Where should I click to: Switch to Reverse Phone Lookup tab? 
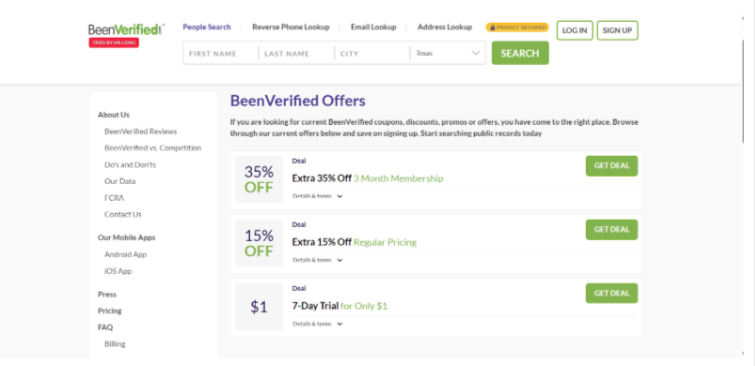[291, 27]
